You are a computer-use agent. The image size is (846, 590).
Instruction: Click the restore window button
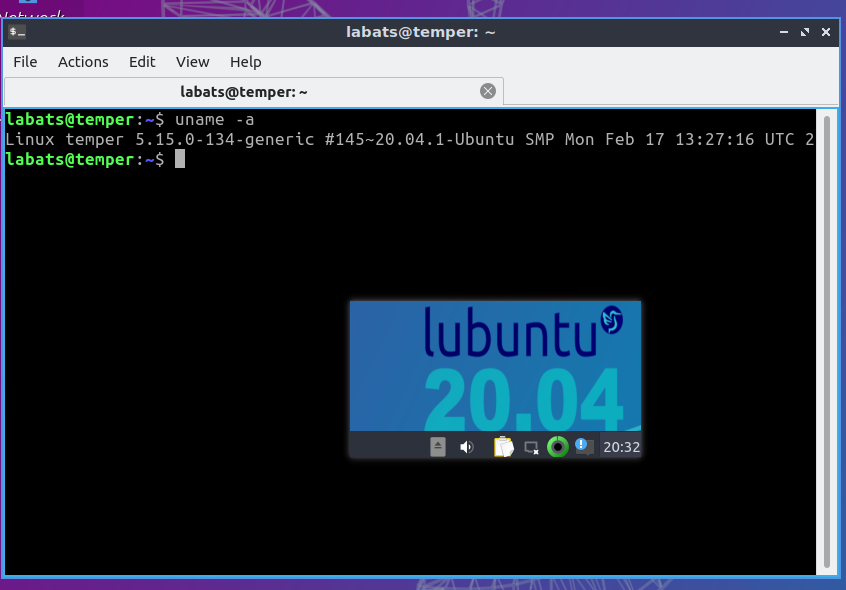tap(804, 31)
